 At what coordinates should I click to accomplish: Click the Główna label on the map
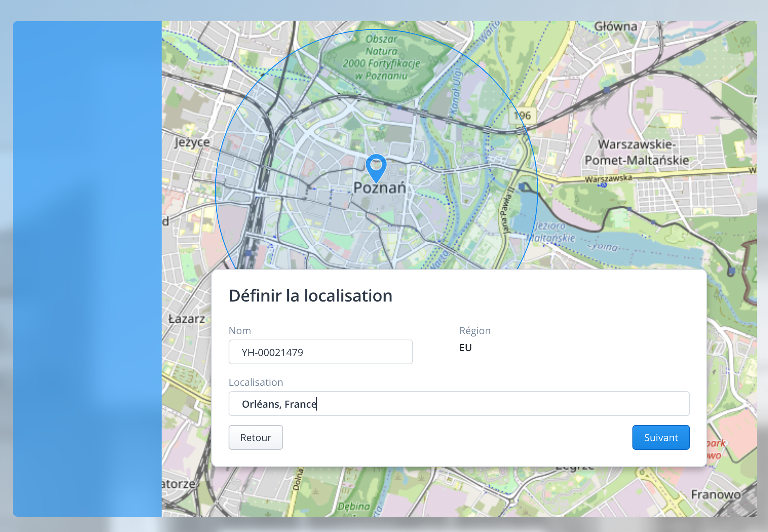[x=615, y=27]
